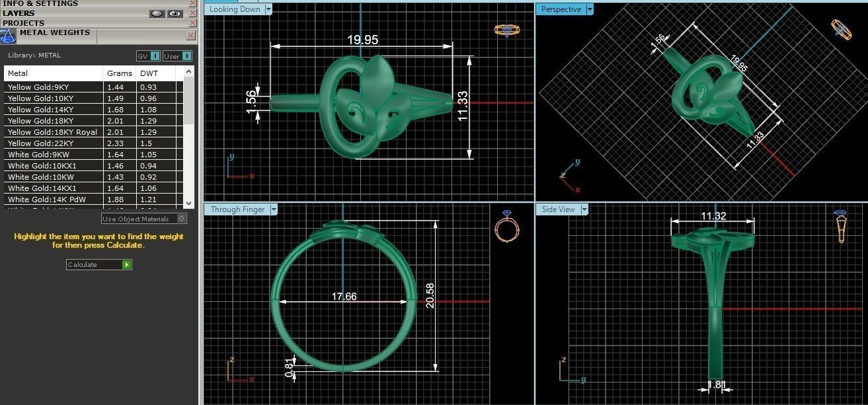Click the 17.66 dimension in Through Finger view
This screenshot has width=868, height=405.
(344, 297)
